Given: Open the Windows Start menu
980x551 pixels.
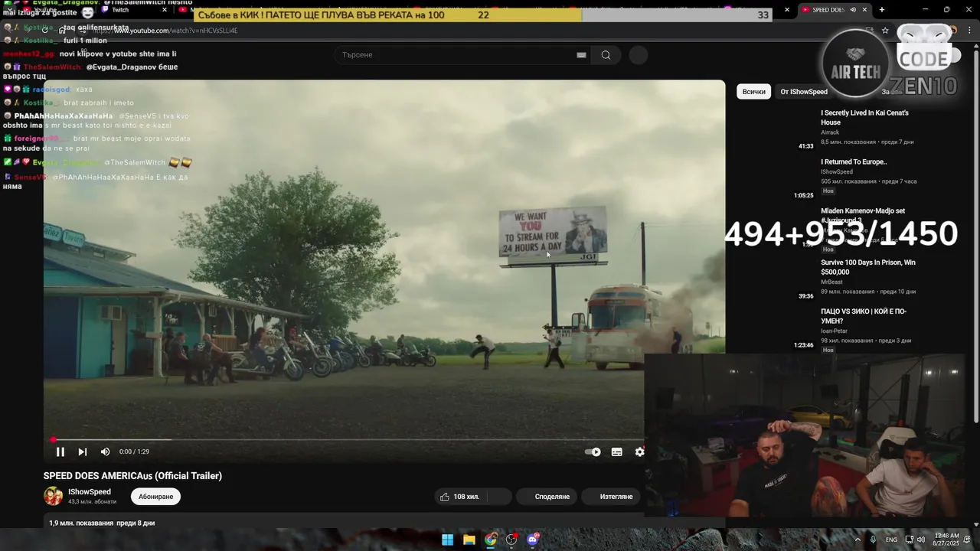Looking at the screenshot, I should click(x=447, y=540).
